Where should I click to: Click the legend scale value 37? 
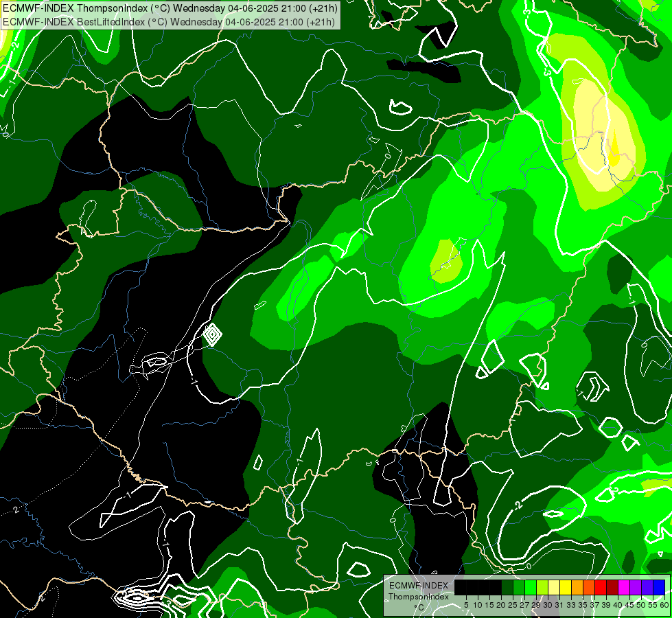594,605
